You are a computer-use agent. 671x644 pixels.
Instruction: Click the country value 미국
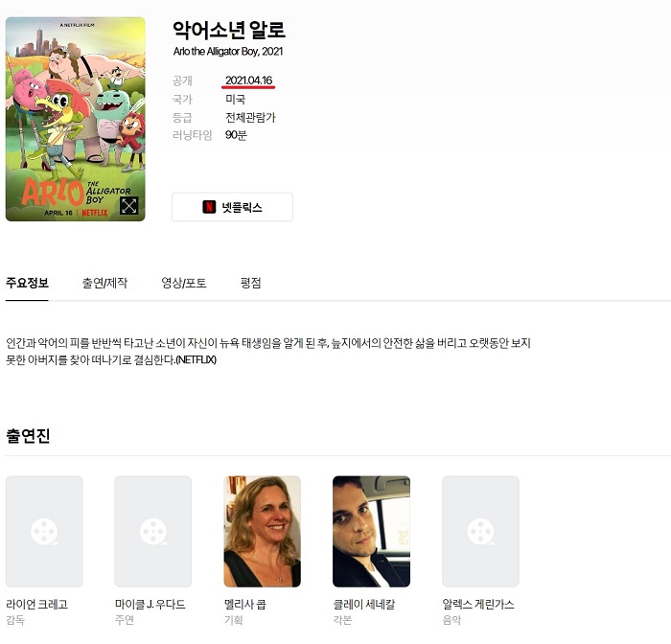(236, 100)
